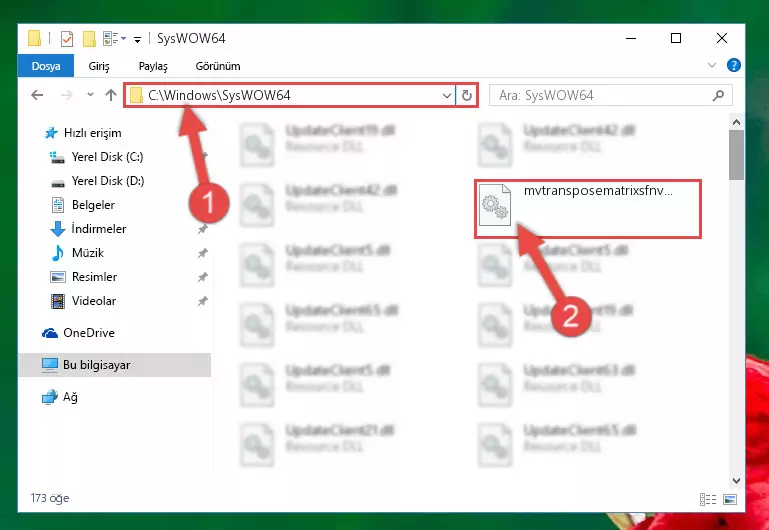Click the Müzik note icon
The image size is (769, 530).
coord(57,253)
